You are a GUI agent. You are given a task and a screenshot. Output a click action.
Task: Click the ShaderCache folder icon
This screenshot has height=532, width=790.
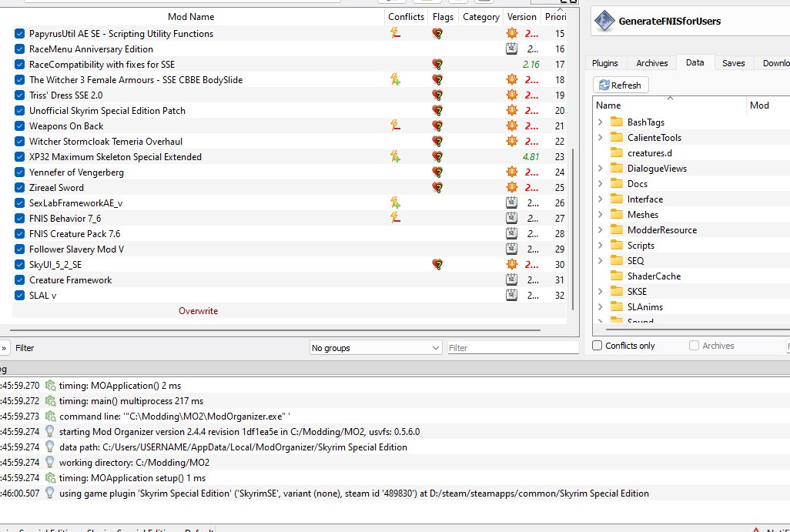pos(617,276)
